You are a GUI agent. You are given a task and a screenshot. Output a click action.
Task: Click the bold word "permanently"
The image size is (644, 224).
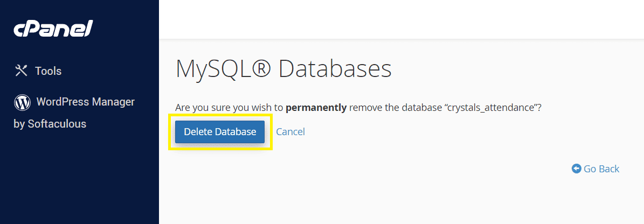(316, 108)
